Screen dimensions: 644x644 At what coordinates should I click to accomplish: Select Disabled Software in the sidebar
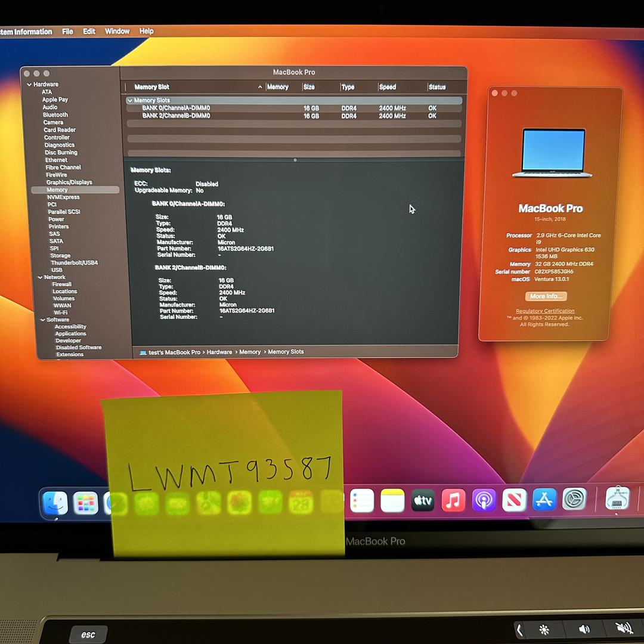click(79, 348)
